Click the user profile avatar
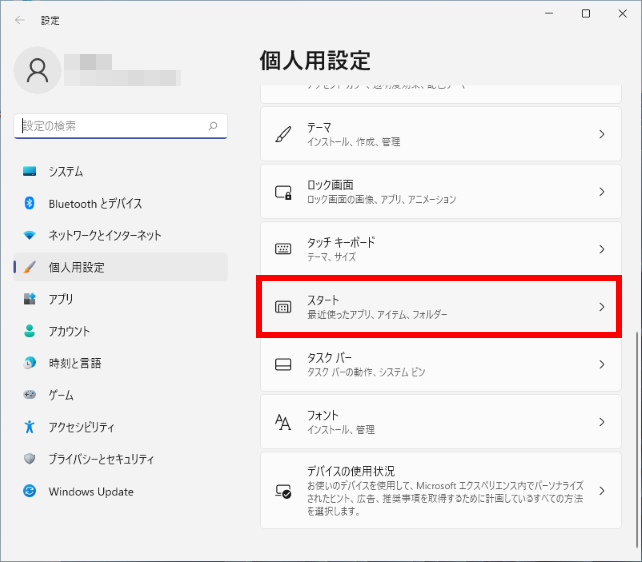Screen dimensions: 642x562 (37, 70)
